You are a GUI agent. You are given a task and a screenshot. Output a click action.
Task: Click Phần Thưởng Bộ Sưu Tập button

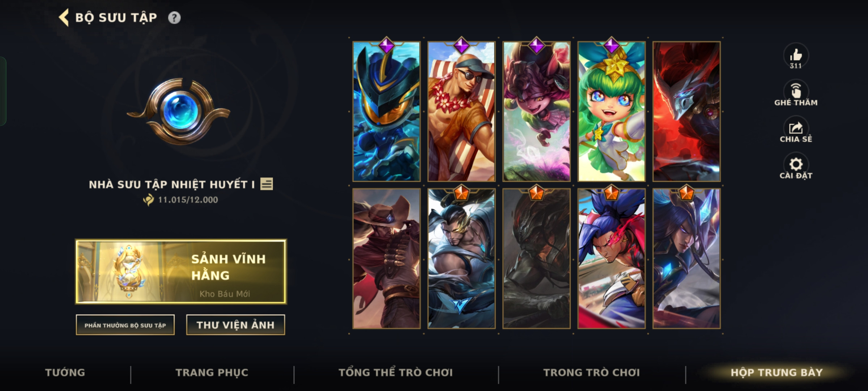coord(125,325)
